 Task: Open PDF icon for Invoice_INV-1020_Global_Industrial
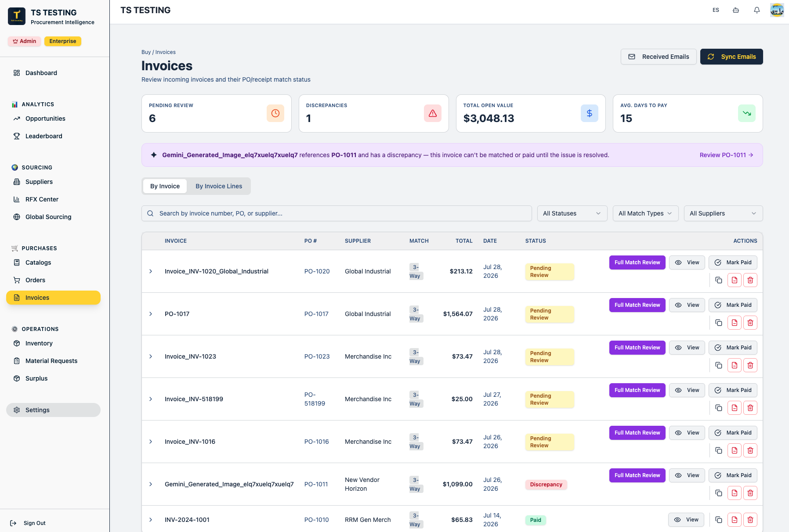coord(735,280)
